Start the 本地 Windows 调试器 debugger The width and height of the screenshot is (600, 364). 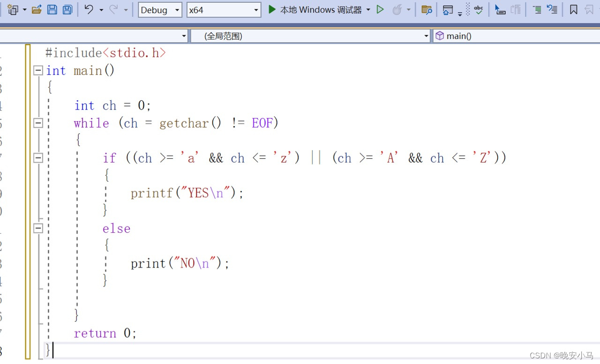pos(315,9)
